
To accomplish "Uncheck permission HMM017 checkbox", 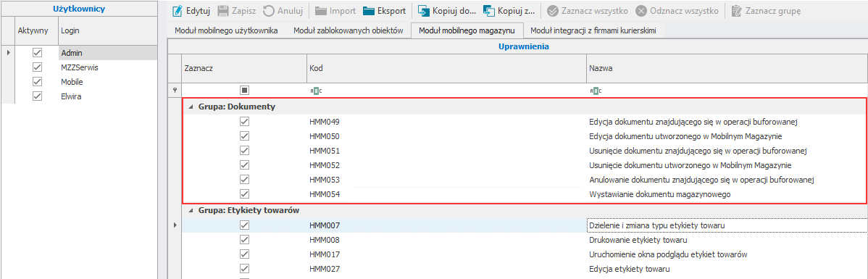I will [244, 254].
